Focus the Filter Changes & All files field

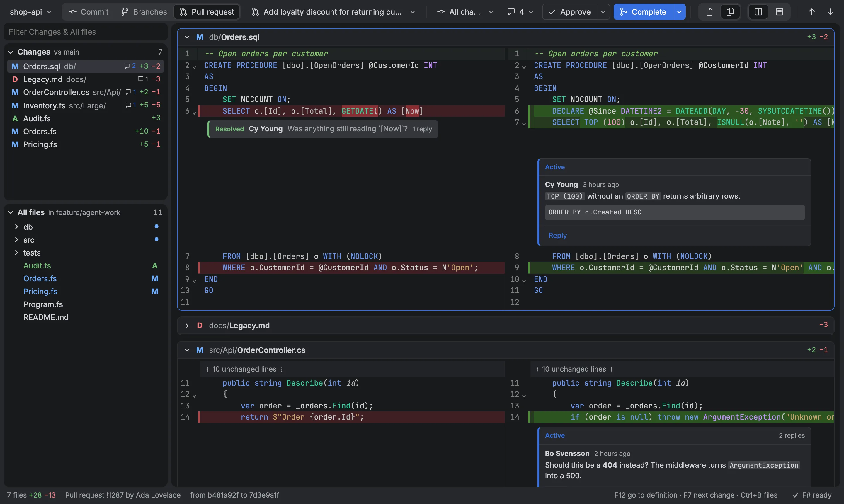click(x=86, y=32)
